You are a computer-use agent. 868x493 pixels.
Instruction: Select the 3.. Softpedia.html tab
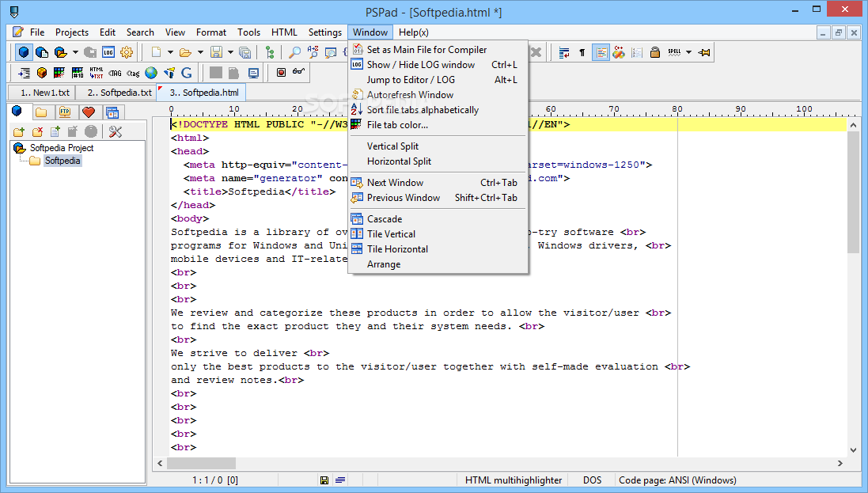pyautogui.click(x=202, y=93)
